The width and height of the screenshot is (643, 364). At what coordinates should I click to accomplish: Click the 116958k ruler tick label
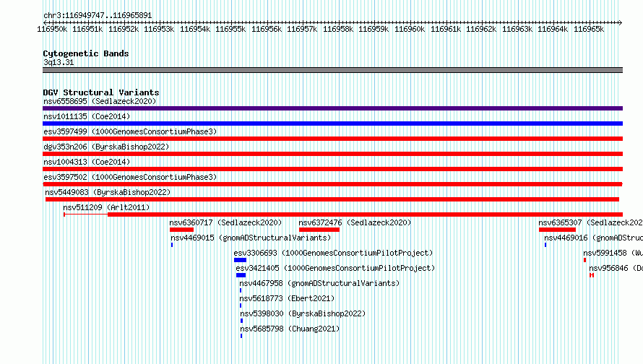point(338,29)
